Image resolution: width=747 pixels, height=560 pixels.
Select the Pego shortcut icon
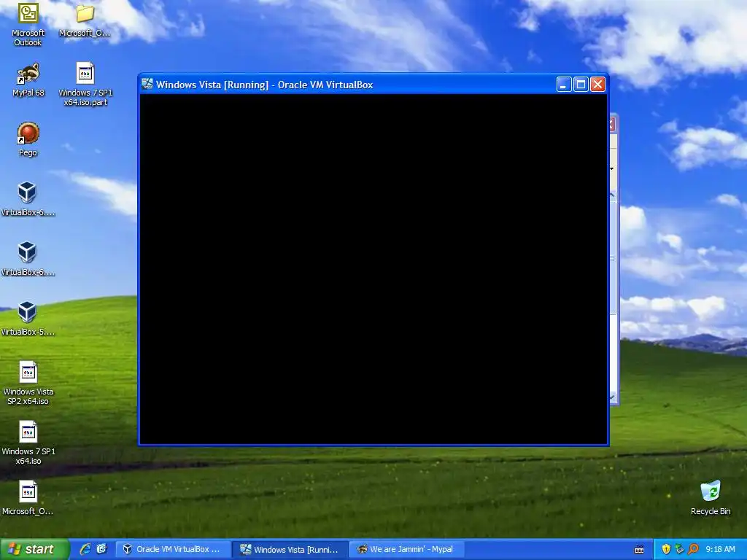tap(28, 139)
